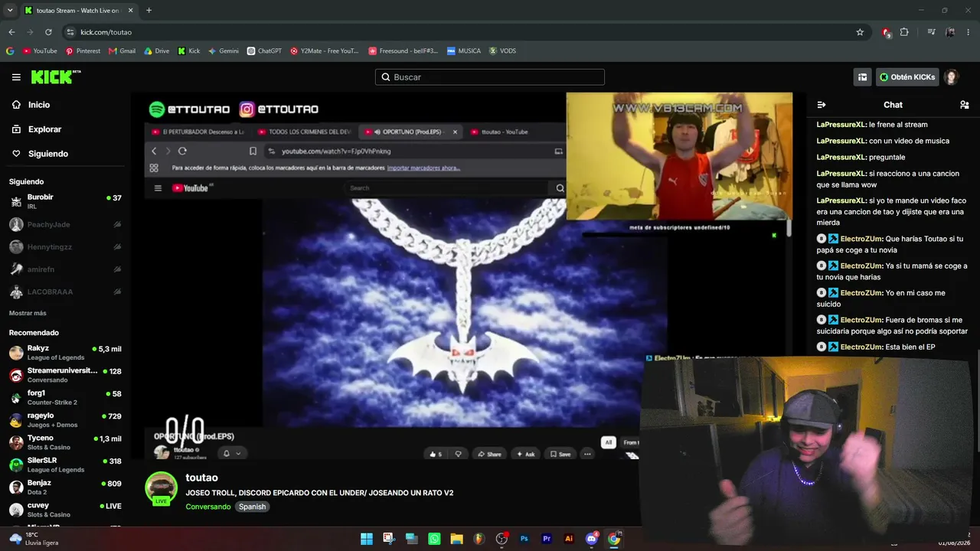The width and height of the screenshot is (980, 551).
Task: Open the Chrome three-dot menu
Action: click(968, 32)
